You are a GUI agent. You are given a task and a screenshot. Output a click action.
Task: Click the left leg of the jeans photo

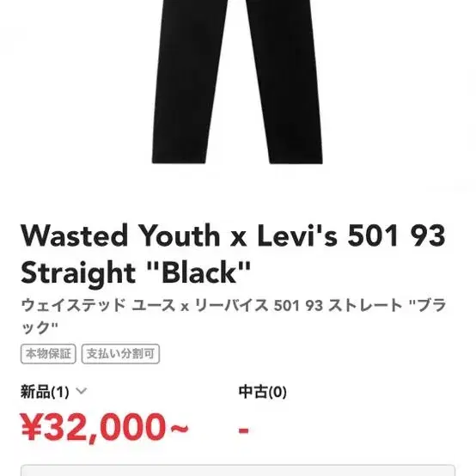(x=190, y=82)
